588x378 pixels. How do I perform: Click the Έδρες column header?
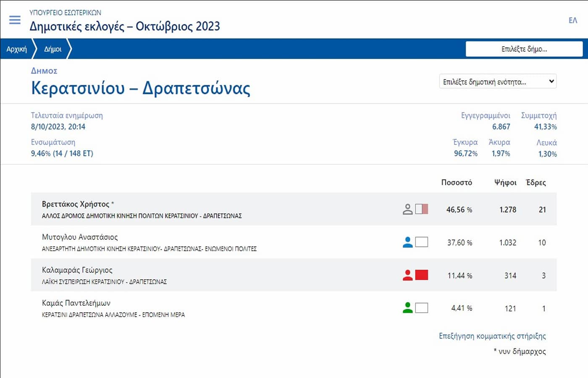tap(536, 183)
